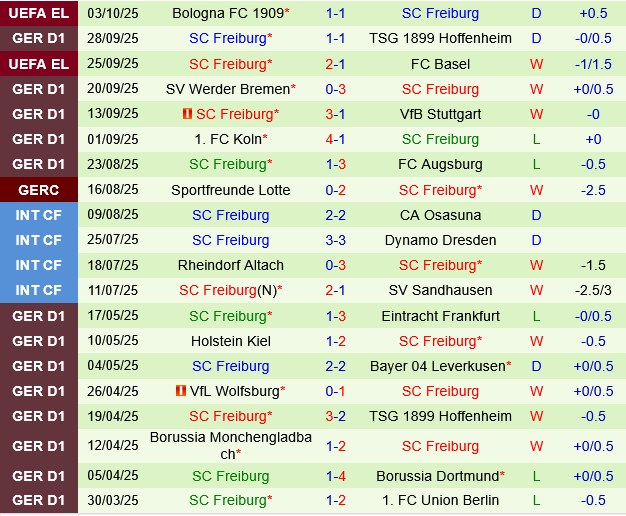Click the Dynamo Dresden team name
Viewport: 626px width, 516px height.
[440, 240]
